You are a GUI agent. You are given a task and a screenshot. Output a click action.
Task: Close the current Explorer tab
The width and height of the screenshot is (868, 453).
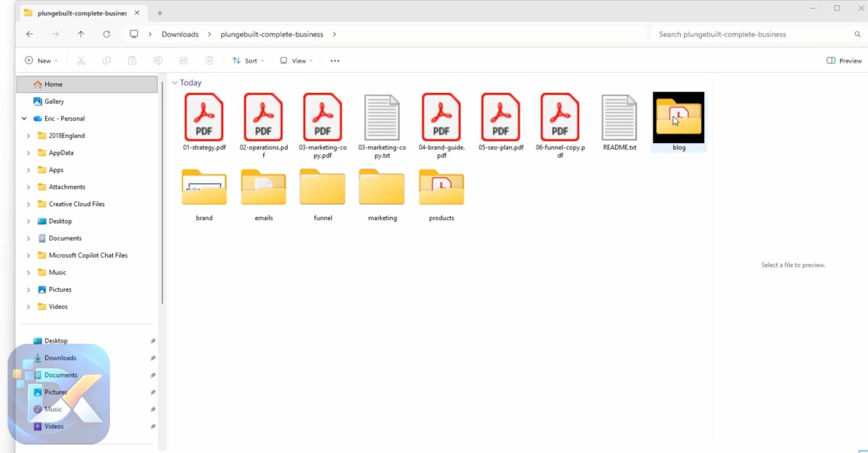coord(137,13)
